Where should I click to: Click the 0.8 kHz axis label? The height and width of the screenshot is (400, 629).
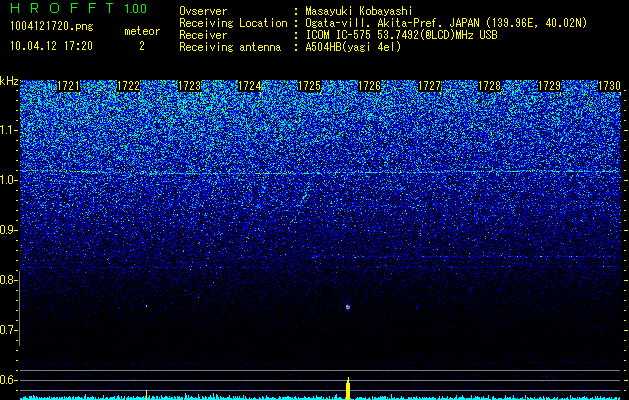click(x=7, y=280)
